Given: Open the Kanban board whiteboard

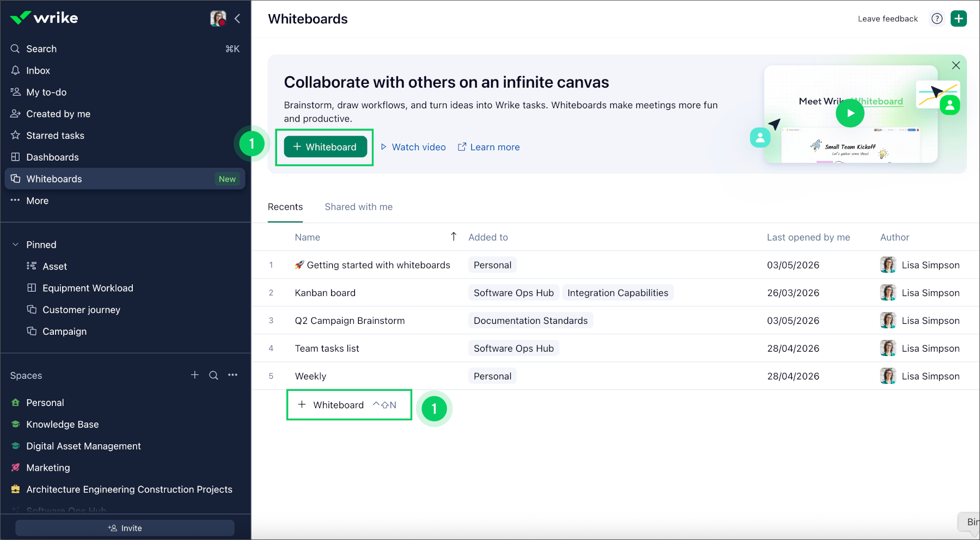Looking at the screenshot, I should click(x=325, y=293).
